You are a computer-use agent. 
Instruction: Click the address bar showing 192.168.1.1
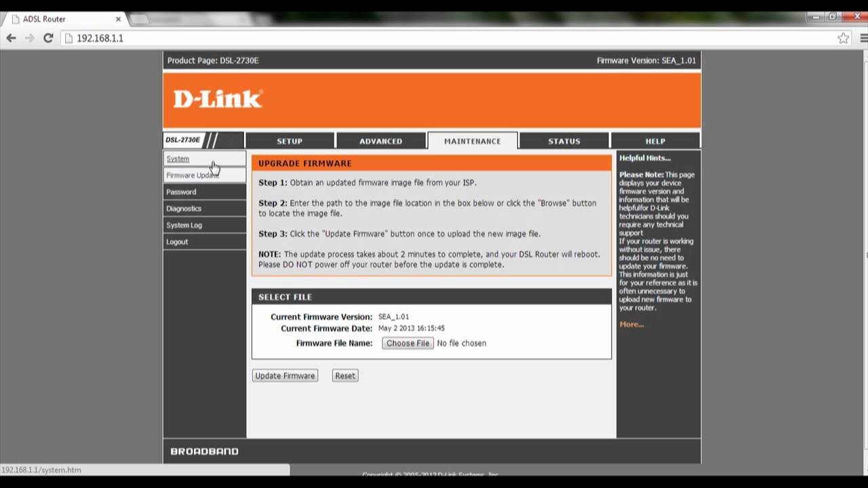pyautogui.click(x=448, y=38)
